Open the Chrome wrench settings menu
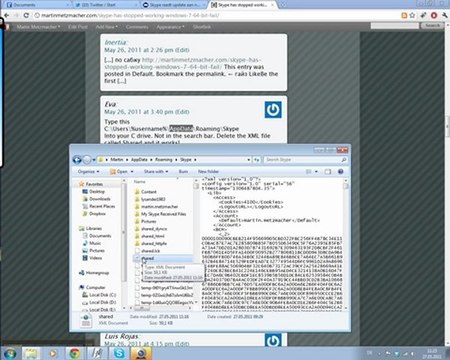This screenshot has height=360, width=450. click(x=445, y=15)
